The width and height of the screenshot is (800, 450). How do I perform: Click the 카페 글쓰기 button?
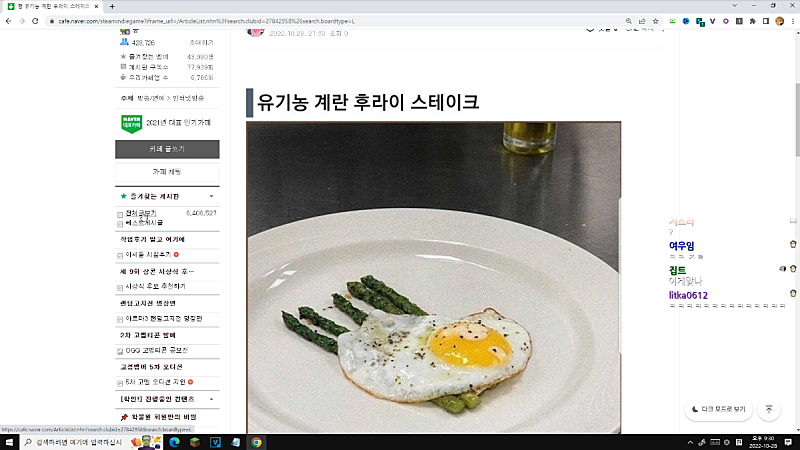click(x=167, y=149)
